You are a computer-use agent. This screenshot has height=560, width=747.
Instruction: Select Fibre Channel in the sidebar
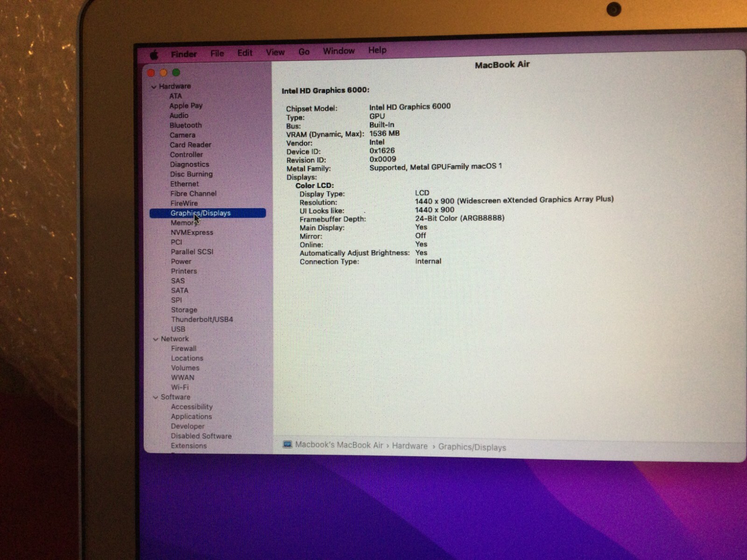pos(193,194)
